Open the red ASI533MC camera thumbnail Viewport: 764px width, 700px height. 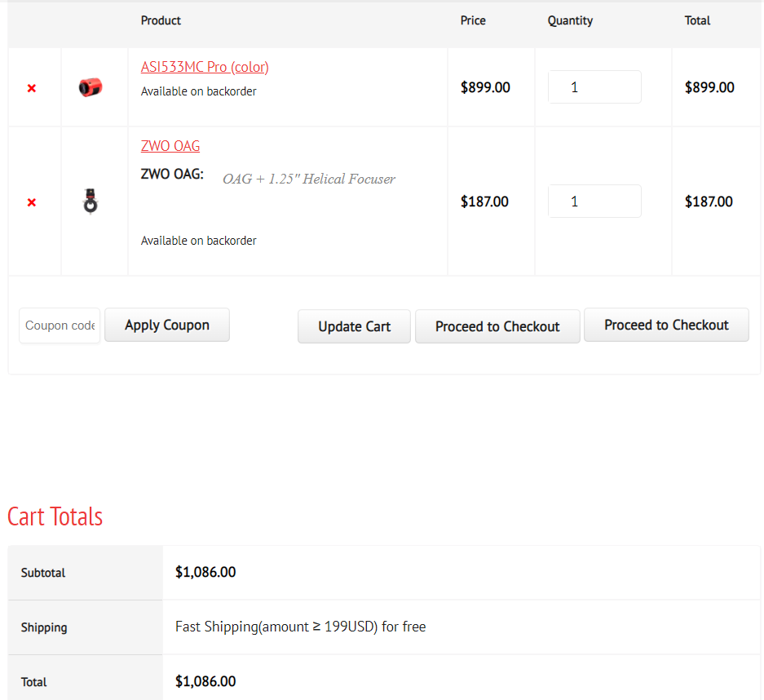click(x=91, y=86)
